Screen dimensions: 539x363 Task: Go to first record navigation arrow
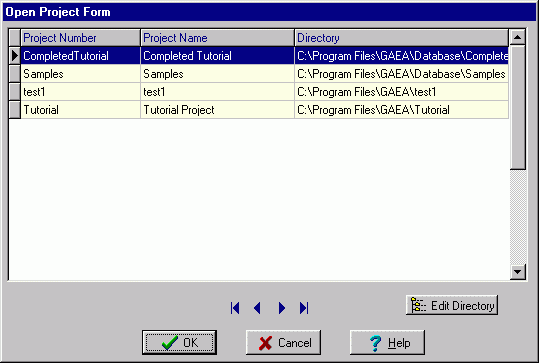(235, 308)
